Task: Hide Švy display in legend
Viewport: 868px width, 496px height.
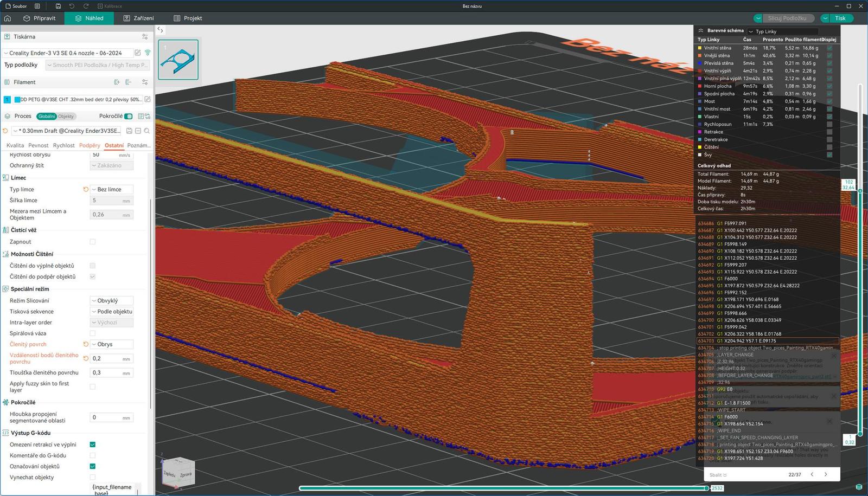Action: click(x=829, y=154)
